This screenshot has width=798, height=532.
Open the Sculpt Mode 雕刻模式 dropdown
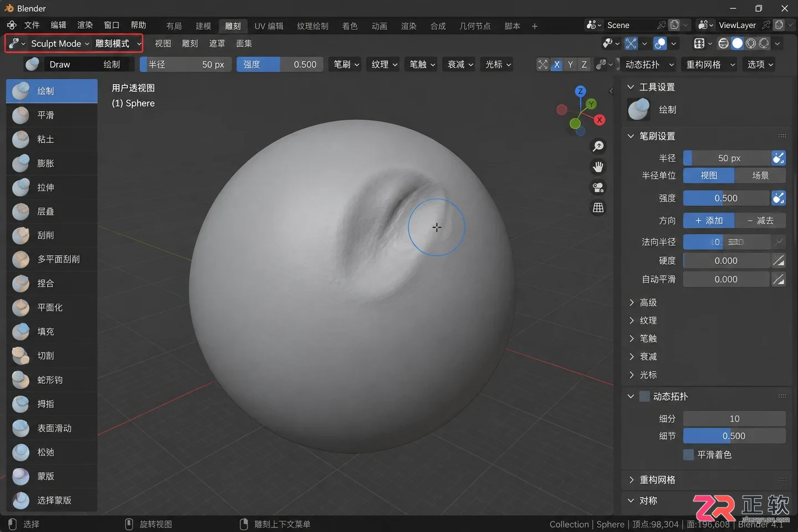tap(74, 44)
